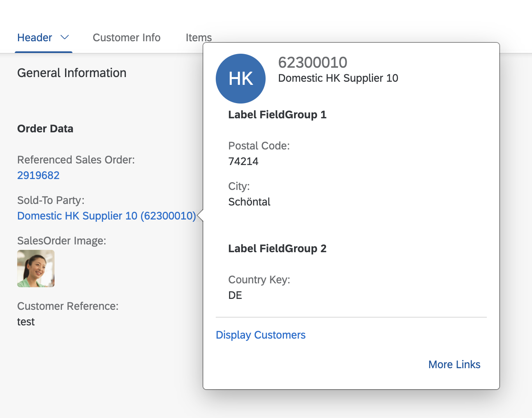This screenshot has width=532, height=418.
Task: Open referenced sales order 2919682 link
Action: click(39, 175)
